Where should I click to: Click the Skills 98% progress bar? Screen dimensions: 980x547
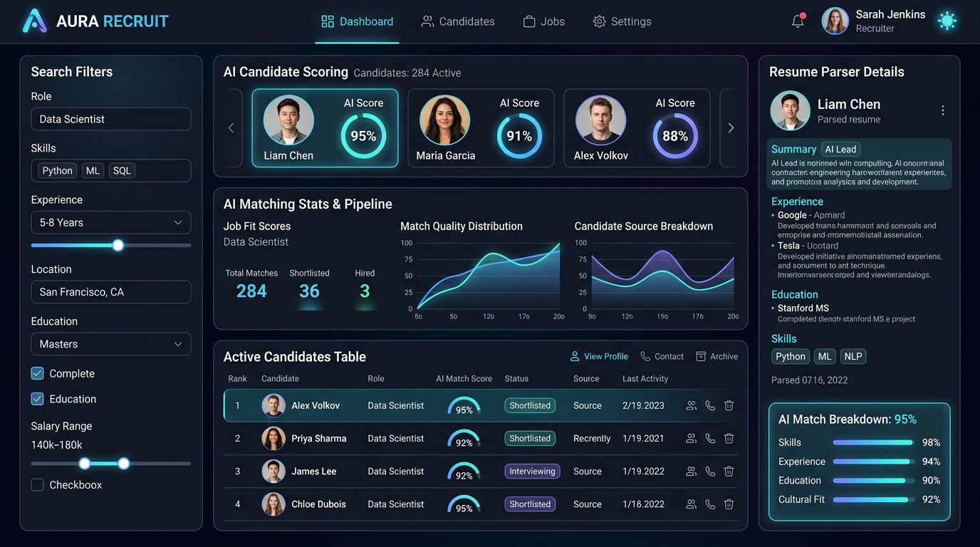tap(873, 442)
